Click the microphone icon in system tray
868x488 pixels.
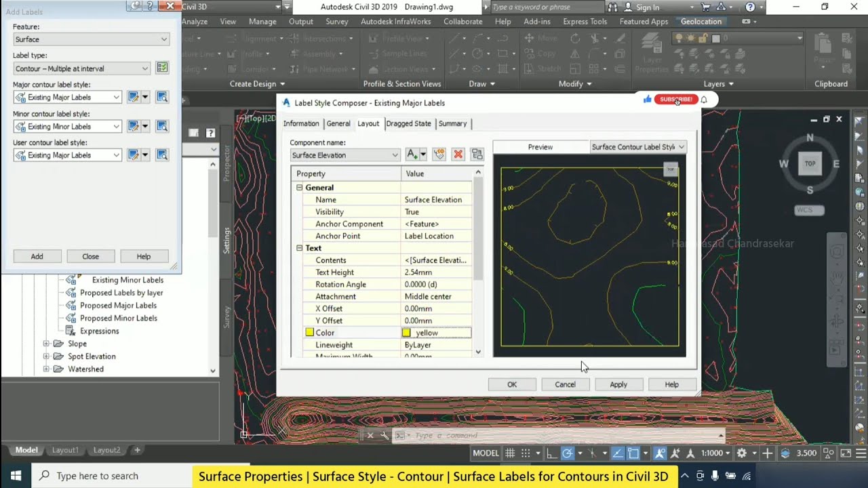click(x=715, y=476)
